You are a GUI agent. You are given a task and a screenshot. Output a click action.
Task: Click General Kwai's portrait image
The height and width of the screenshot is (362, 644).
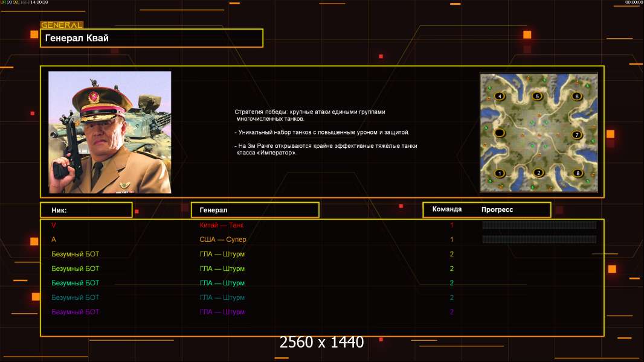pos(110,132)
